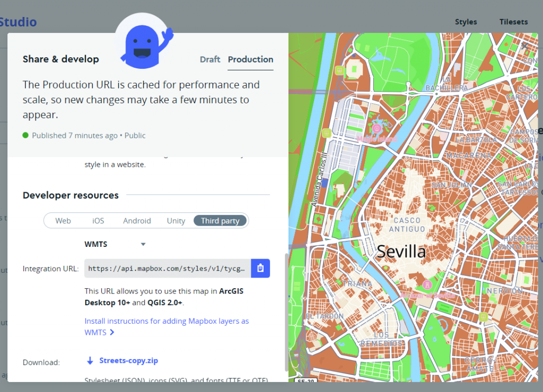Select the iOS platform option
The image size is (543, 392).
pyautogui.click(x=98, y=220)
